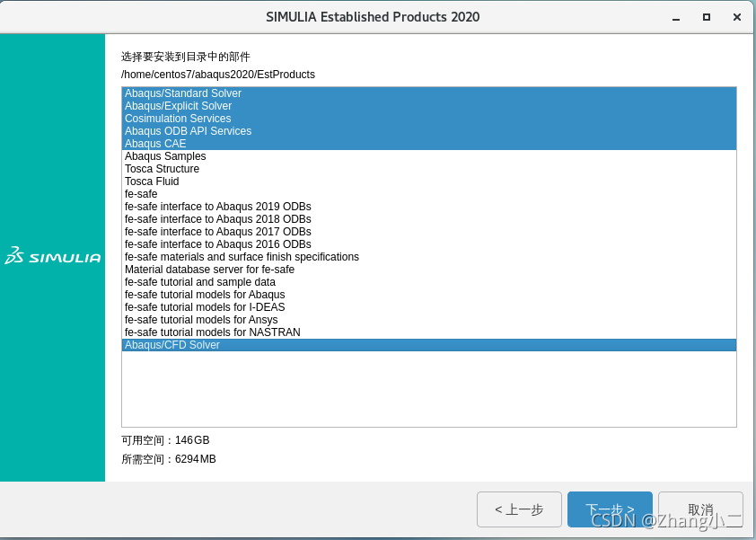Minimize the installer window
This screenshot has width=756, height=540.
675,17
